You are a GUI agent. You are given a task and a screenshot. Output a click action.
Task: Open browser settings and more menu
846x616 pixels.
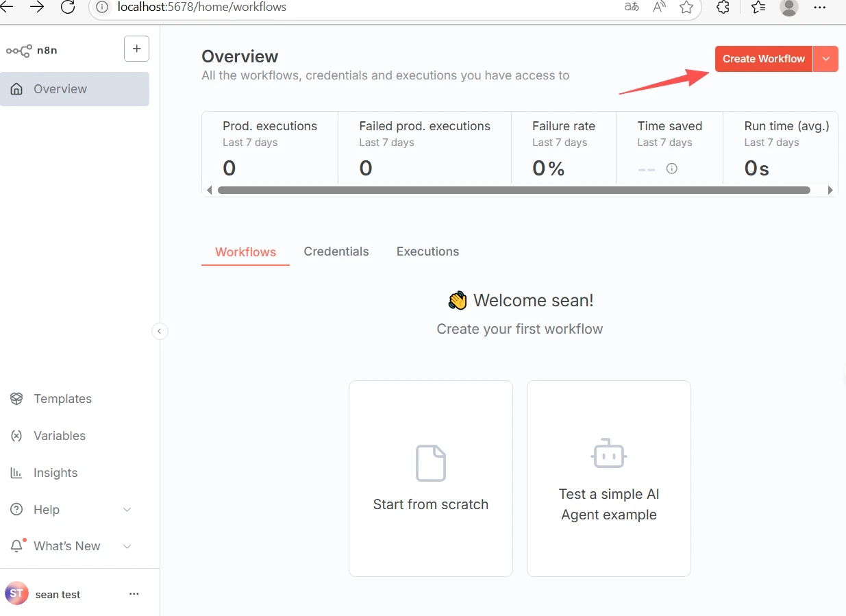point(819,8)
